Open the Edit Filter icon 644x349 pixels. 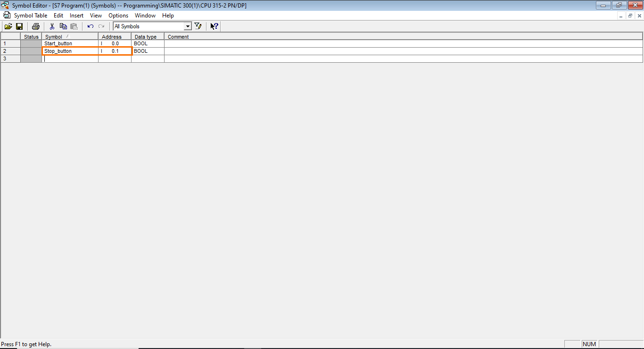click(x=198, y=26)
